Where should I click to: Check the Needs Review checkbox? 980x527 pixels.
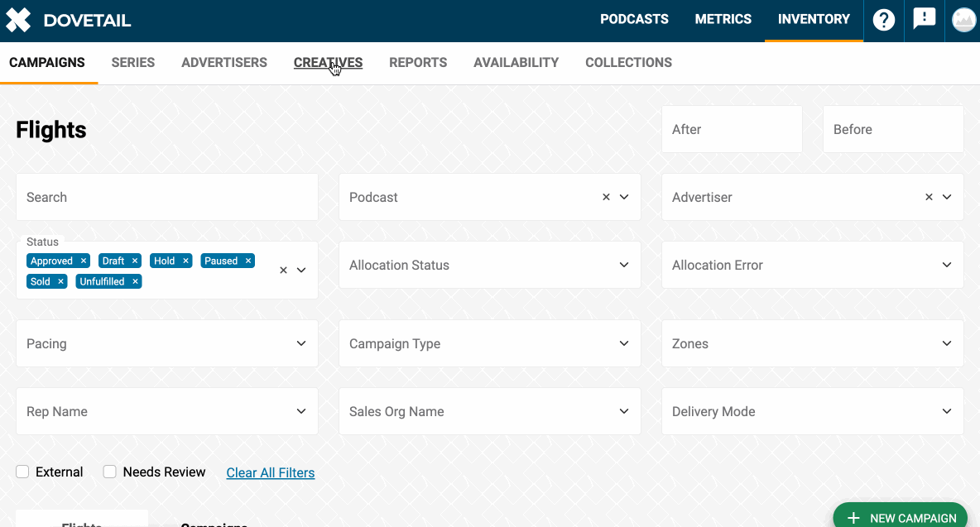[109, 472]
